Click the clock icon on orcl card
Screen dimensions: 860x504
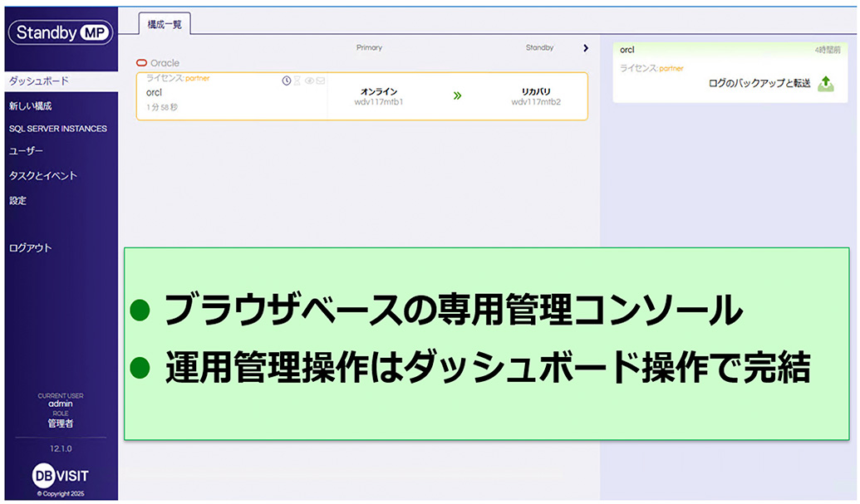(x=287, y=81)
